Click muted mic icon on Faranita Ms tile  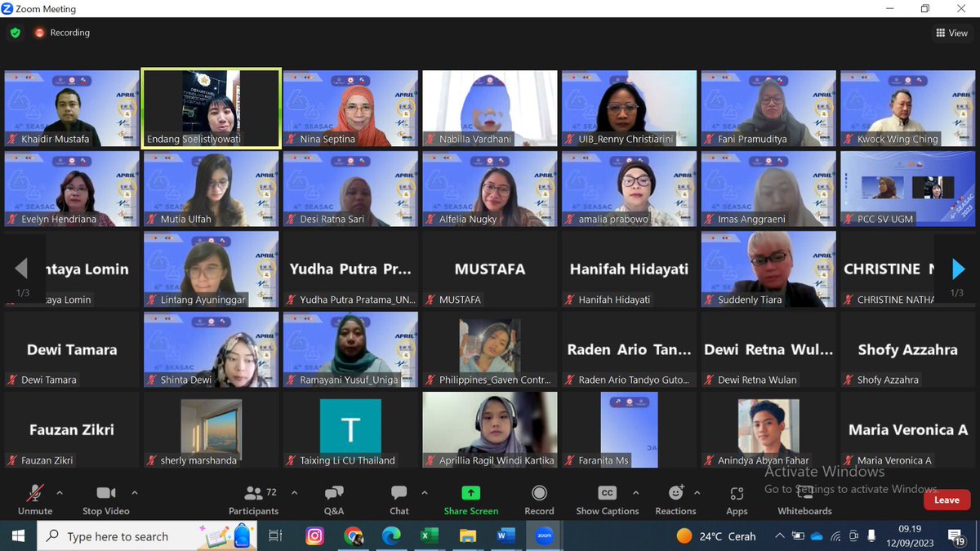570,460
